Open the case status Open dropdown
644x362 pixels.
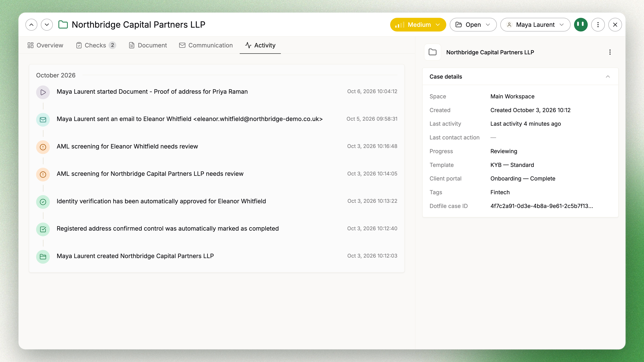coord(473,25)
